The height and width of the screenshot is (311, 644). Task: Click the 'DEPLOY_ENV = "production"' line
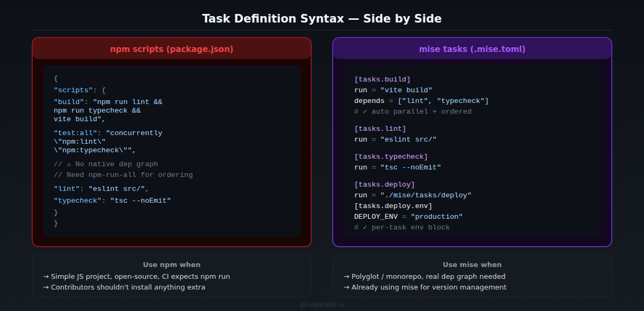pyautogui.click(x=408, y=217)
